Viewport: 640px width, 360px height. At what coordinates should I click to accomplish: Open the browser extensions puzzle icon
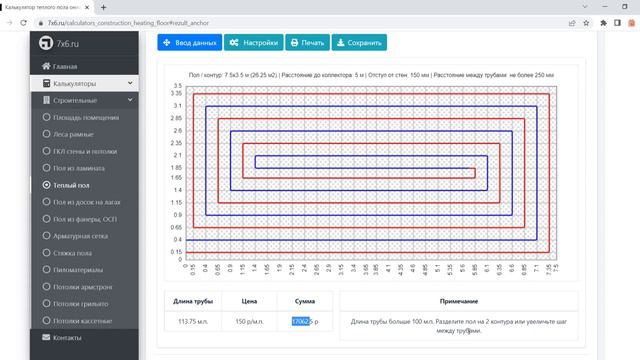pyautogui.click(x=603, y=23)
